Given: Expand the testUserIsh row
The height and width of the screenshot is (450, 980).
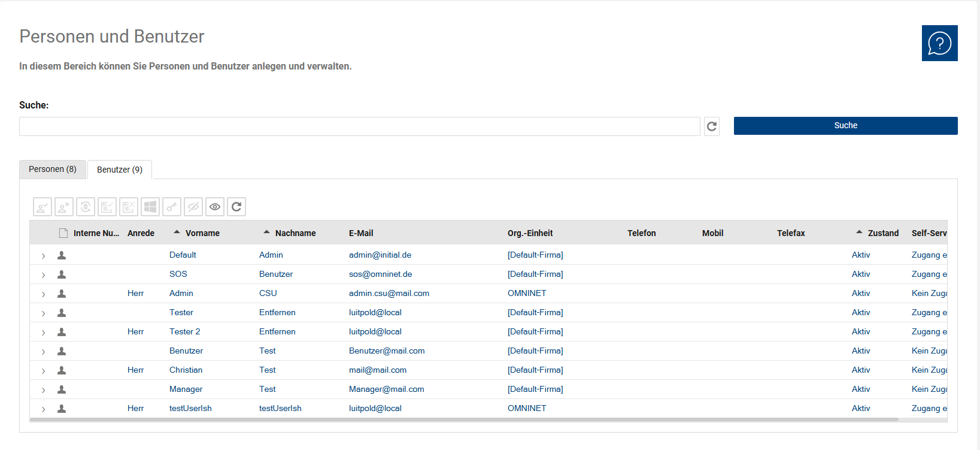Looking at the screenshot, I should point(43,409).
